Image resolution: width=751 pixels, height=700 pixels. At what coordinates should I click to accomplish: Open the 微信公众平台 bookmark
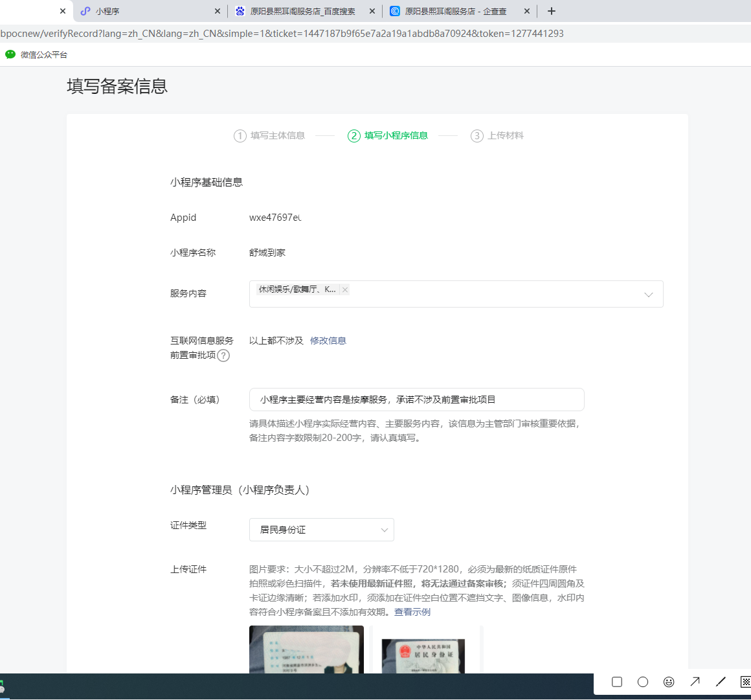click(37, 55)
